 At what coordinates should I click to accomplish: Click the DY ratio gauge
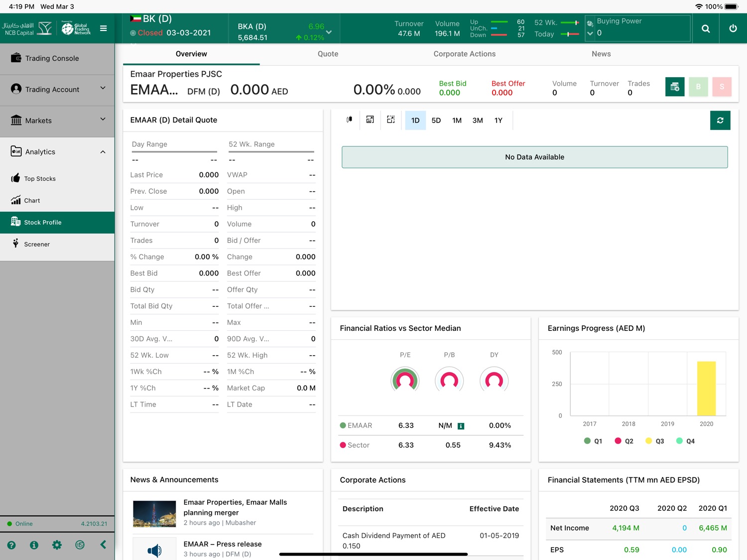pos(494,379)
